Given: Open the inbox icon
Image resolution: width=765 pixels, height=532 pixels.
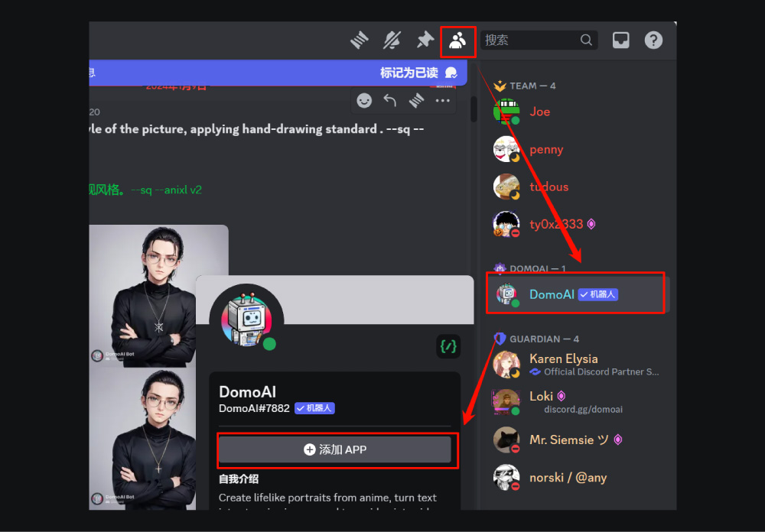Looking at the screenshot, I should tap(620, 41).
